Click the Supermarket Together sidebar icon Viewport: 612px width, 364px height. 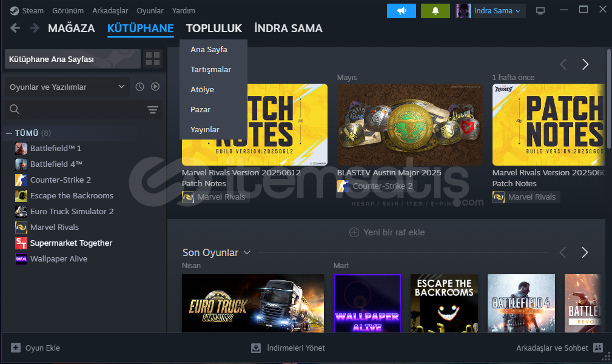pos(21,243)
